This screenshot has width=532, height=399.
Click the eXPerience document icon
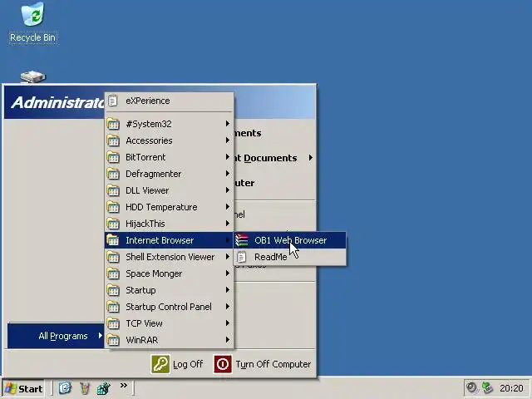pyautogui.click(x=113, y=101)
